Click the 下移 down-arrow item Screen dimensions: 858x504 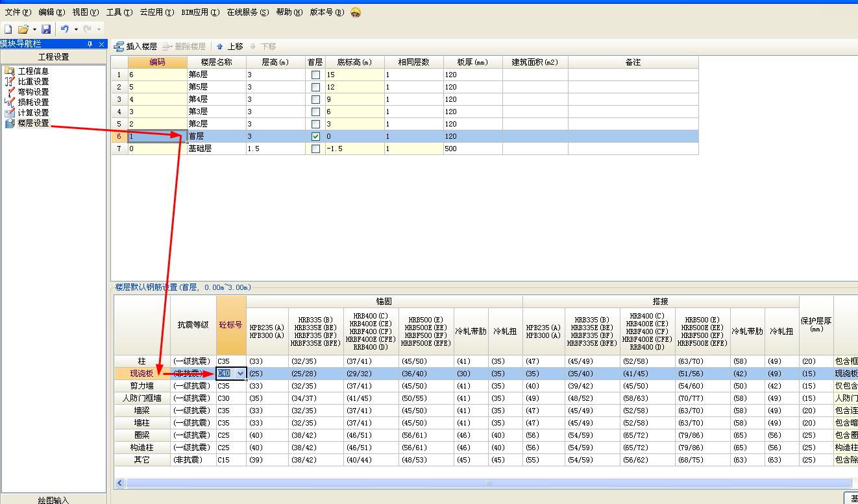pos(264,47)
